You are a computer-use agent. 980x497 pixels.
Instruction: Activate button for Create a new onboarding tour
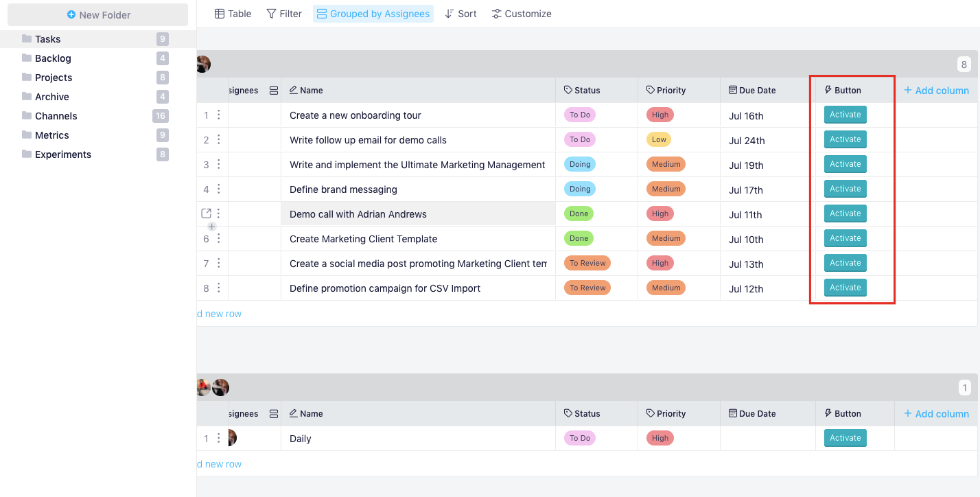(x=845, y=115)
